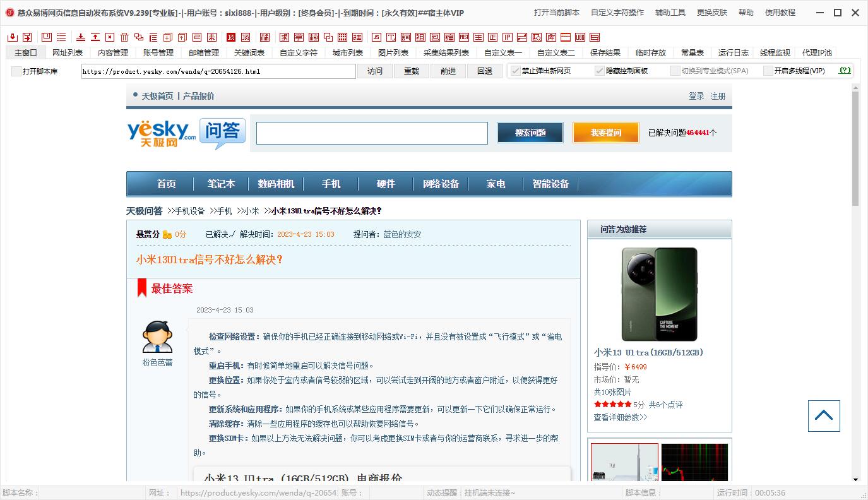Click the solid red 顶 icon
The width and height of the screenshot is (868, 500).
231,37
